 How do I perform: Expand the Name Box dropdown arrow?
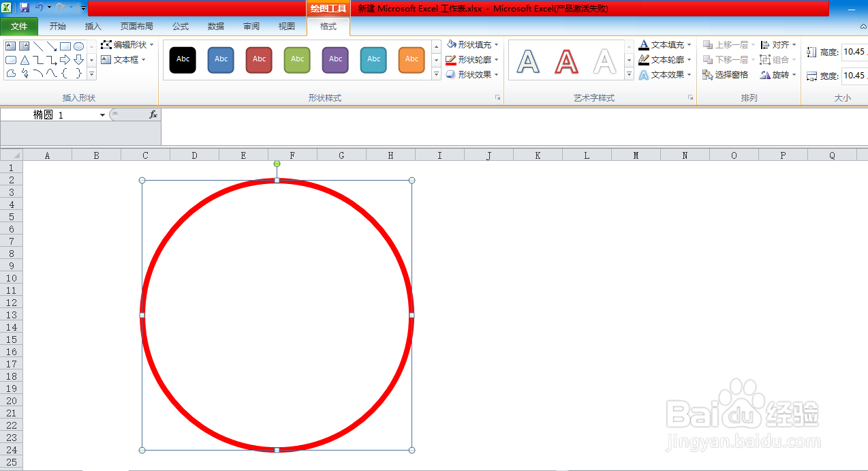102,115
